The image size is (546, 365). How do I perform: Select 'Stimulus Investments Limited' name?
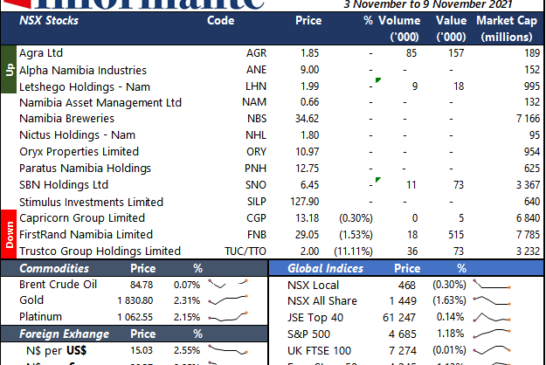click(91, 202)
